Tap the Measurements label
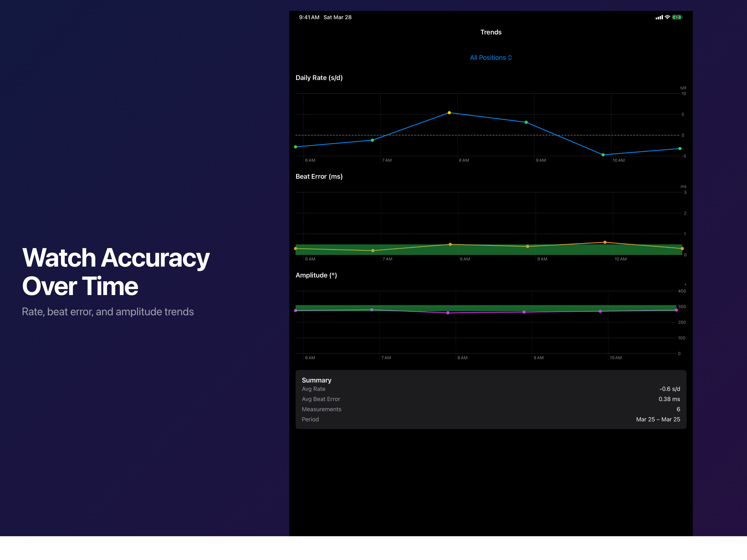The width and height of the screenshot is (747, 560). coord(322,409)
